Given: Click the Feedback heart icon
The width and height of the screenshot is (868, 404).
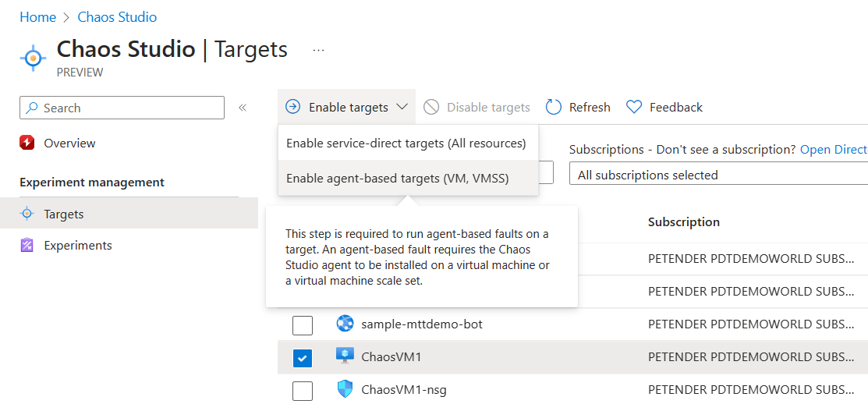Looking at the screenshot, I should pyautogui.click(x=634, y=108).
